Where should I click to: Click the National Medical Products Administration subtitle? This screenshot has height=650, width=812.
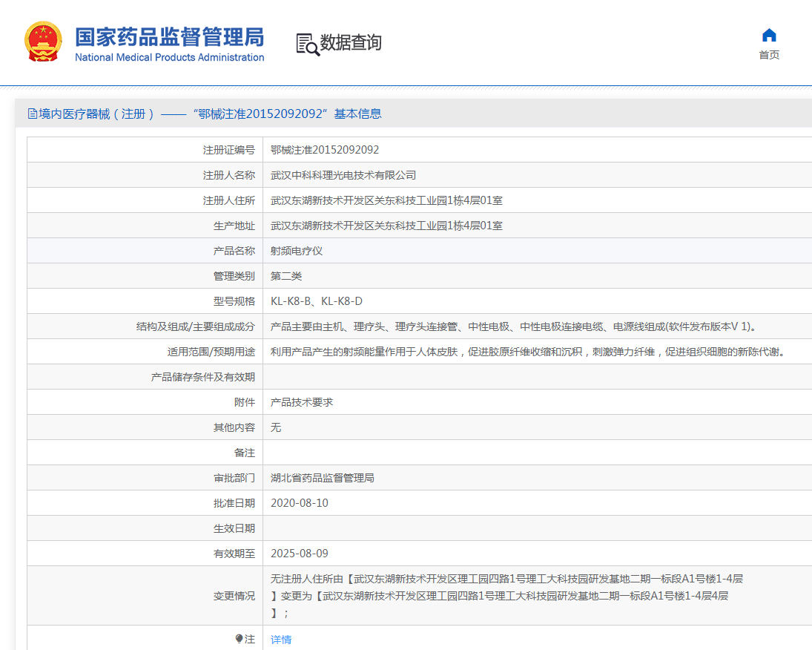tap(169, 58)
